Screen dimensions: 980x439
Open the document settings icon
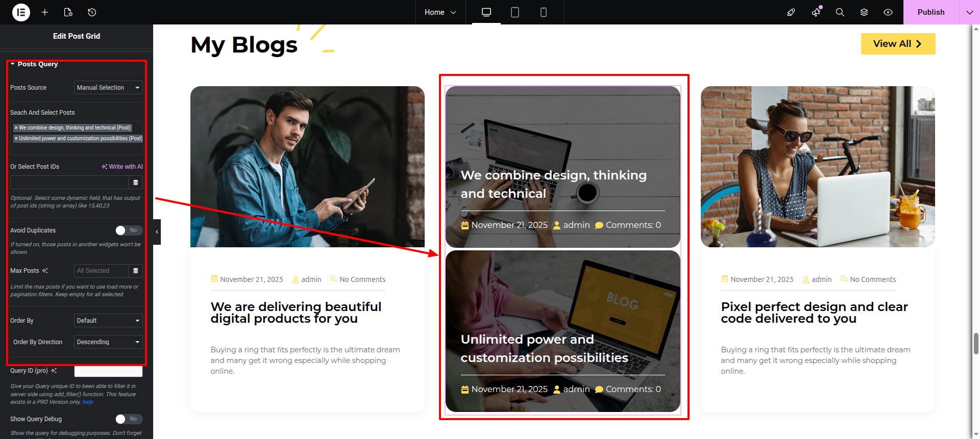tap(68, 12)
